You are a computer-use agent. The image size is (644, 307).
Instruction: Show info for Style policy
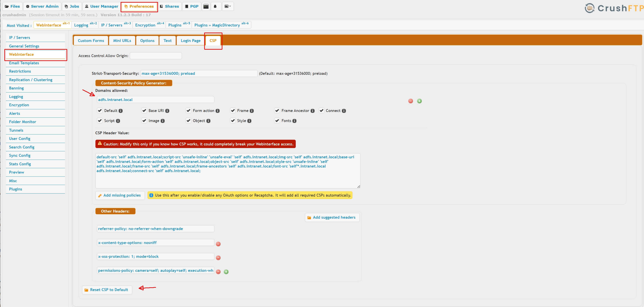(x=249, y=121)
